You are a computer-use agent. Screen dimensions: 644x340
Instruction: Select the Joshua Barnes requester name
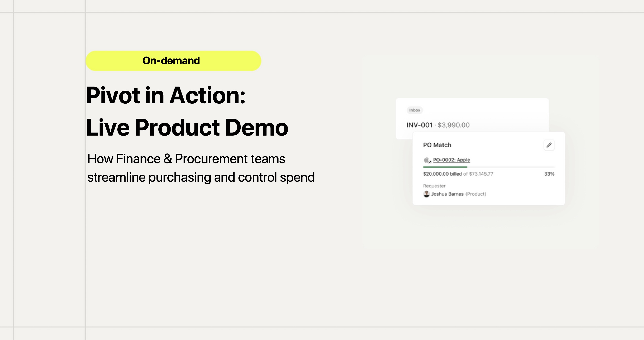(447, 194)
